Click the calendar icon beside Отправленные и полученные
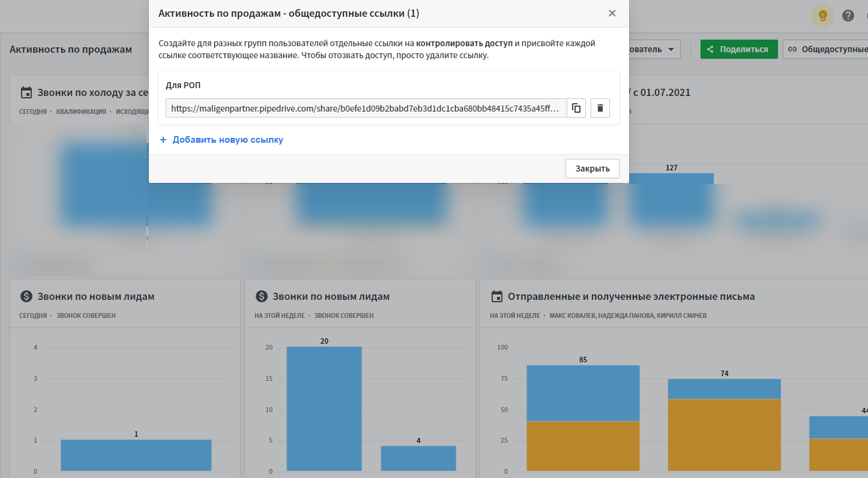 click(496, 296)
